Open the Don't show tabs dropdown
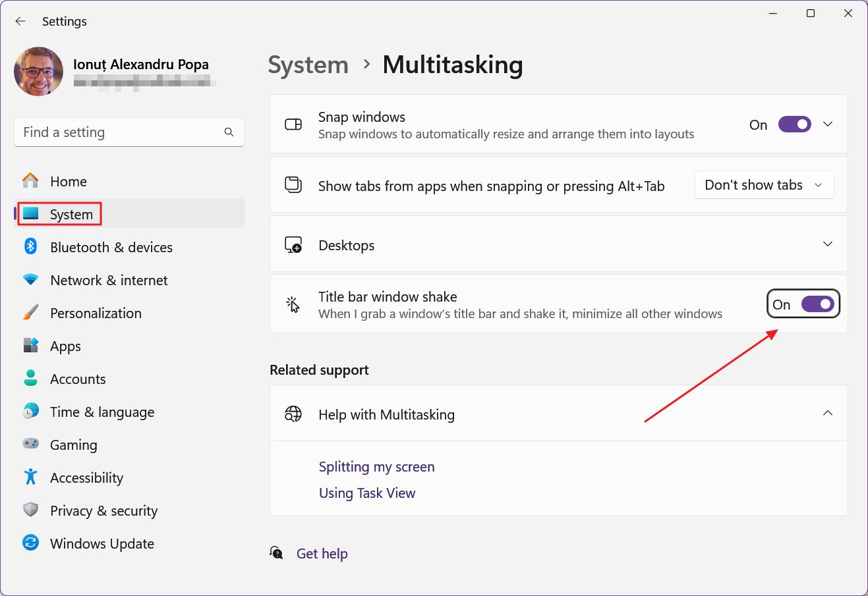This screenshot has width=868, height=596. tap(763, 185)
